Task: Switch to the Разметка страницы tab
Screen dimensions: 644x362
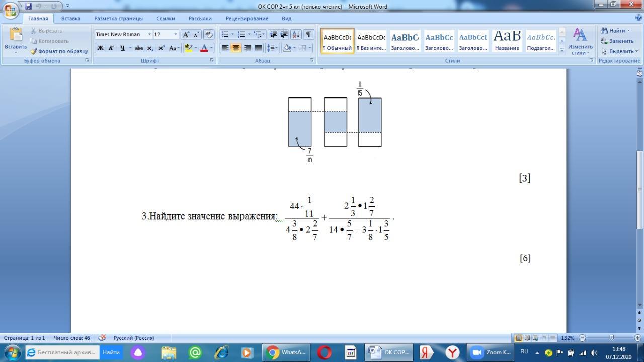Action: 118,18
